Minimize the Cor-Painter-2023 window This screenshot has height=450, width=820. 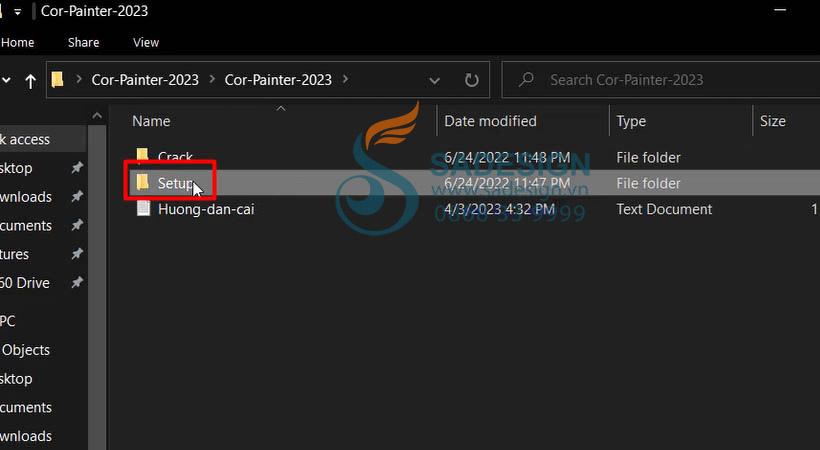click(780, 10)
